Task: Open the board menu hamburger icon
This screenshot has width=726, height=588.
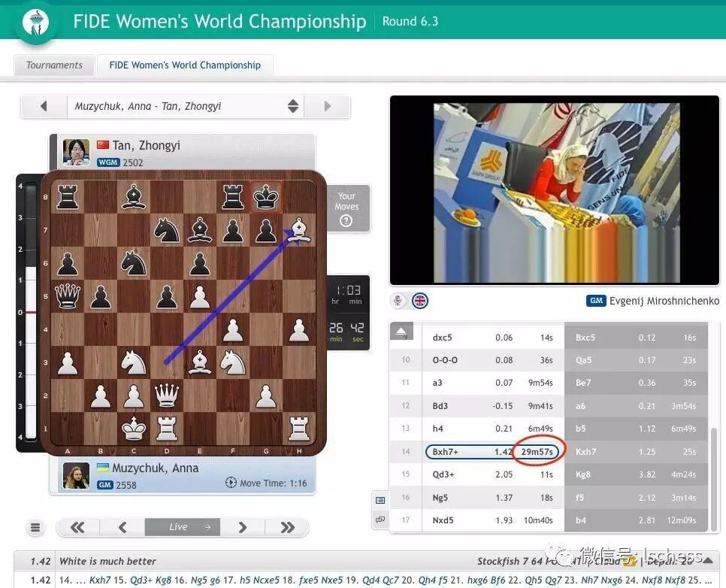Action: 35,527
